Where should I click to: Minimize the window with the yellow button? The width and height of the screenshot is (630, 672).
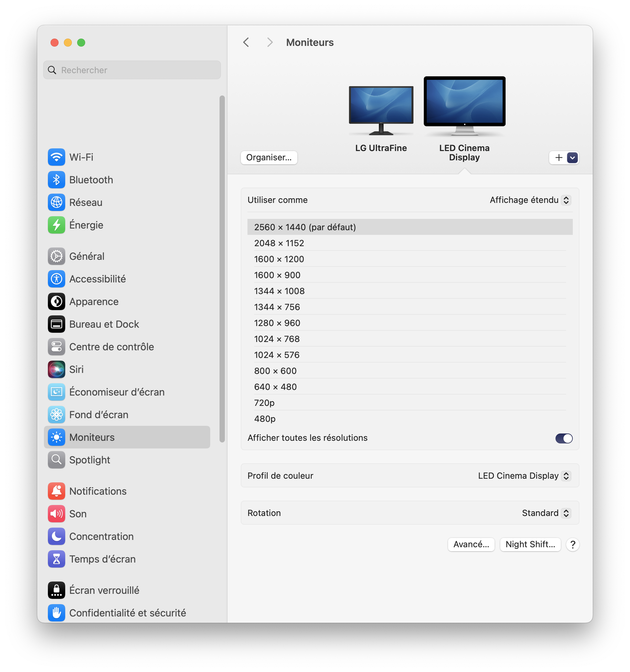[x=68, y=43]
